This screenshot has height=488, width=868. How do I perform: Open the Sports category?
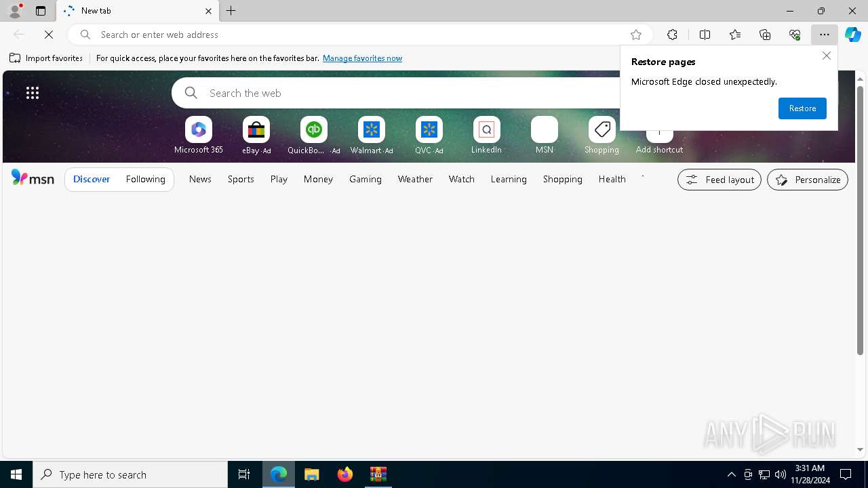241,179
